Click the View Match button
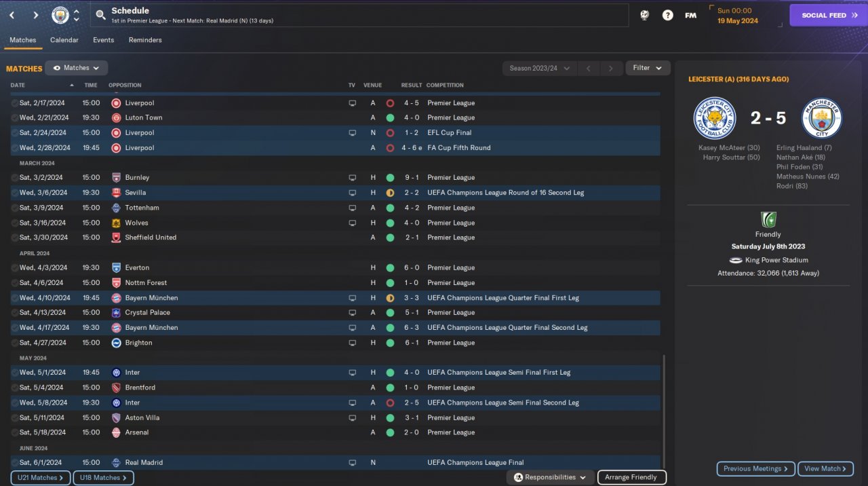Image resolution: width=868 pixels, height=486 pixels. click(826, 468)
